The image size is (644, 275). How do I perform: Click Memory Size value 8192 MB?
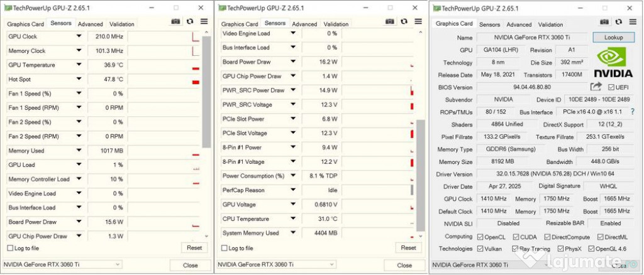tap(502, 161)
